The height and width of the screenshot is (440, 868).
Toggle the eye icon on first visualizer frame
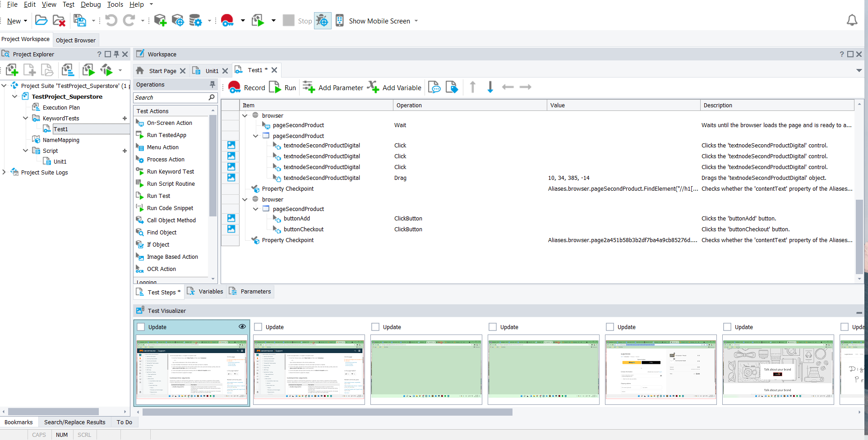coord(242,326)
